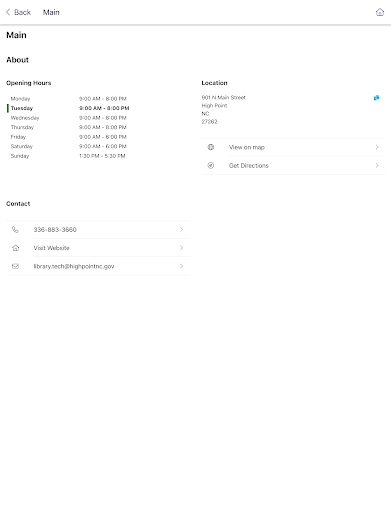The width and height of the screenshot is (391, 512).
Task: Open chevron next to library email address
Action: [x=182, y=266]
